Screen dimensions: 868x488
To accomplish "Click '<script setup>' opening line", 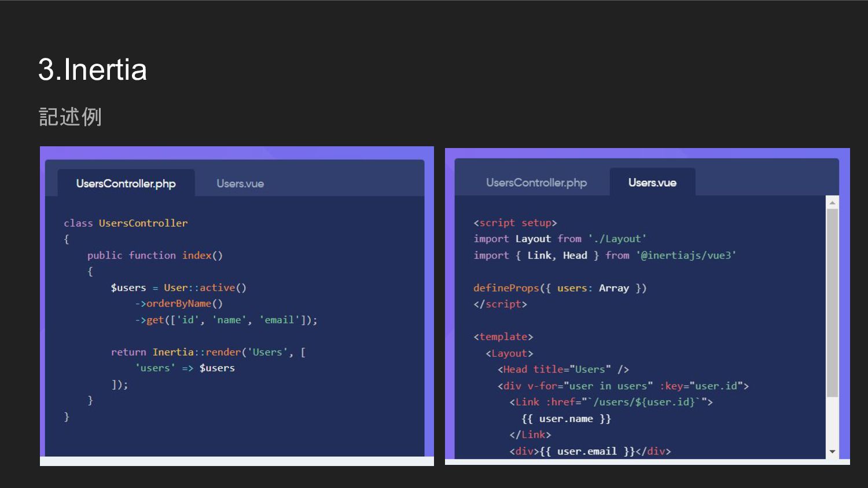I will pos(515,223).
